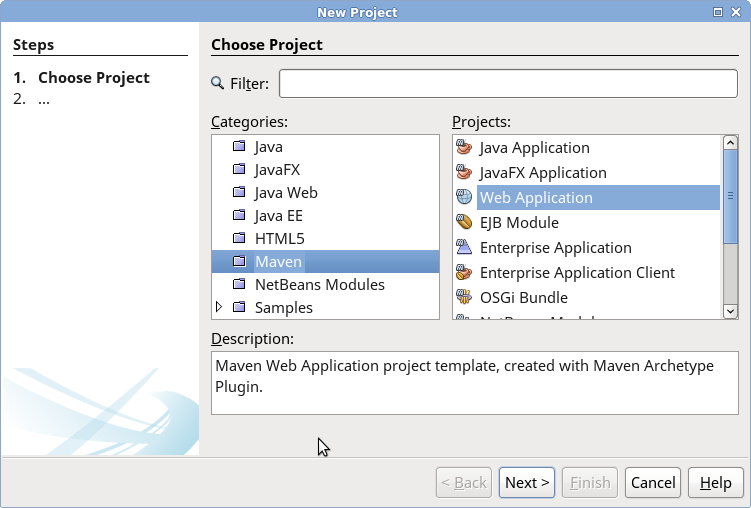The height and width of the screenshot is (508, 751).
Task: Choose the NetBeans Modules category
Action: click(319, 285)
